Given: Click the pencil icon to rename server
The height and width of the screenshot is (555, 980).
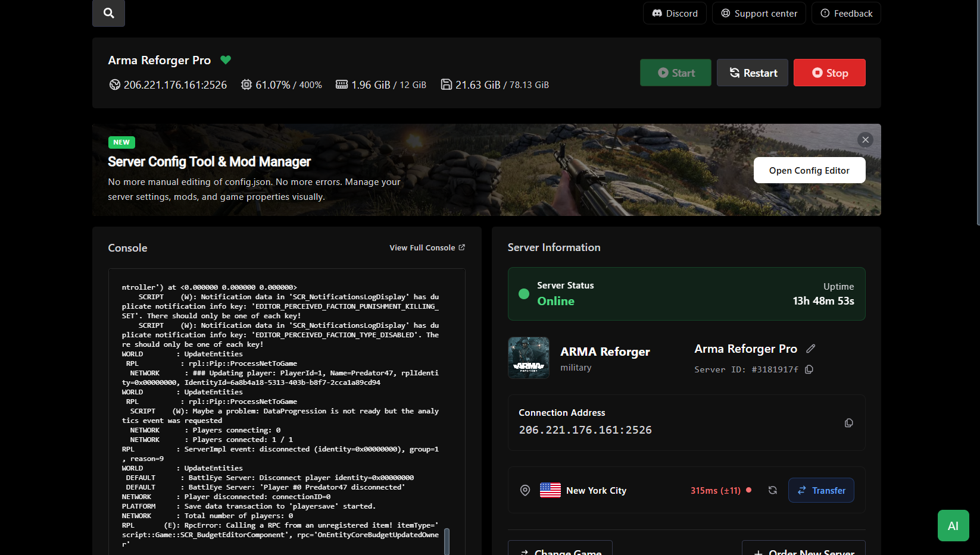Looking at the screenshot, I should 810,349.
